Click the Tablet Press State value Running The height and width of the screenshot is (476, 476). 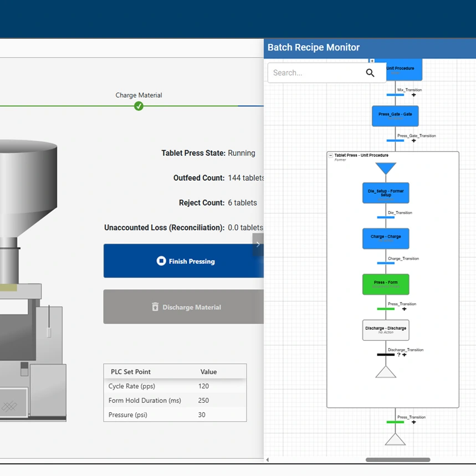[242, 153]
